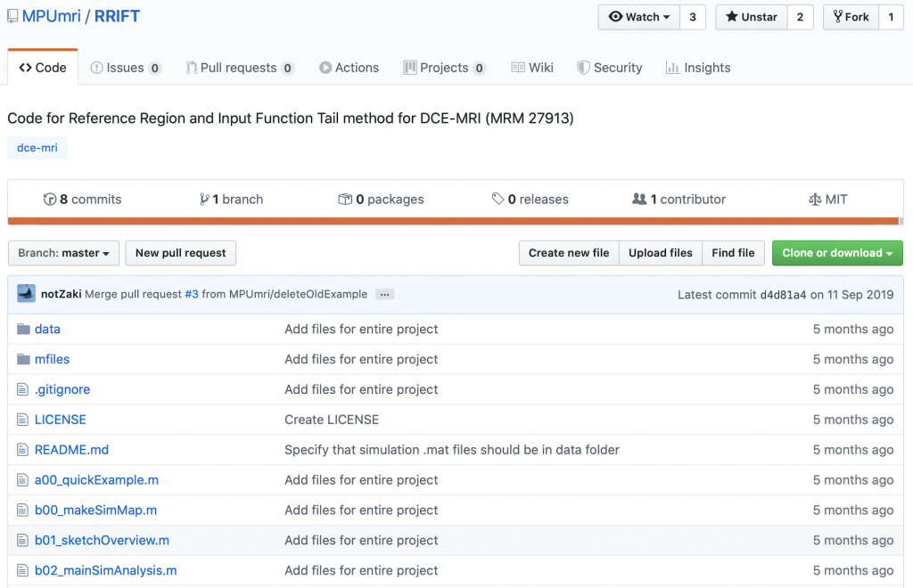Image resolution: width=913 pixels, height=588 pixels.
Task: Click the data folder icon
Action: [x=23, y=329]
